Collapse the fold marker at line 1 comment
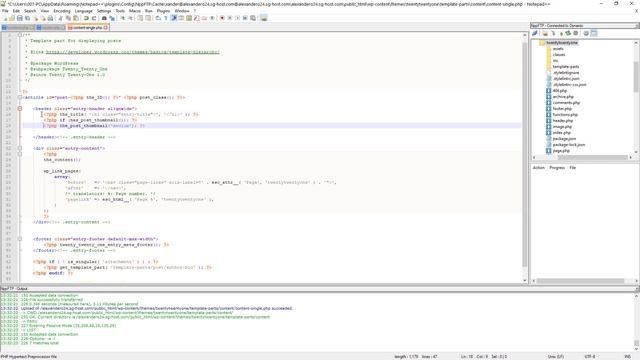The image size is (640, 360). click(20, 35)
